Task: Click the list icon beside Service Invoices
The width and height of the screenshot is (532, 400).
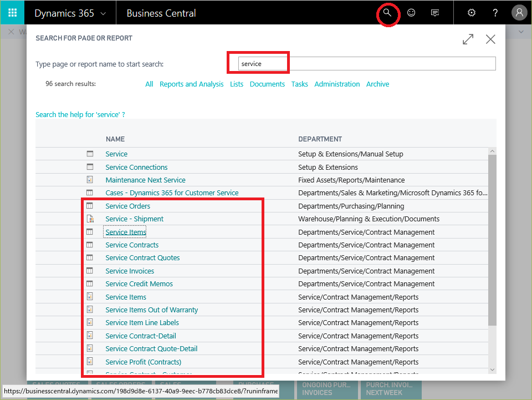Action: click(x=90, y=271)
